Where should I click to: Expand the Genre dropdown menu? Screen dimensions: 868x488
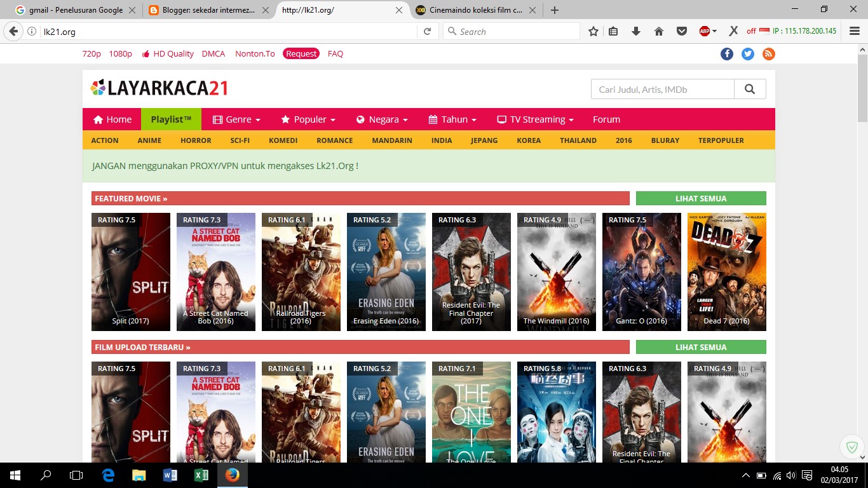click(236, 119)
